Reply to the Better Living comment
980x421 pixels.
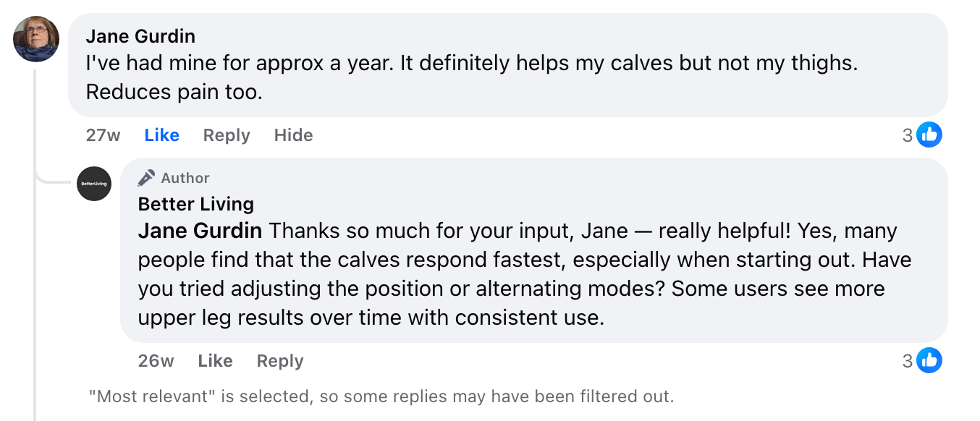coord(279,361)
